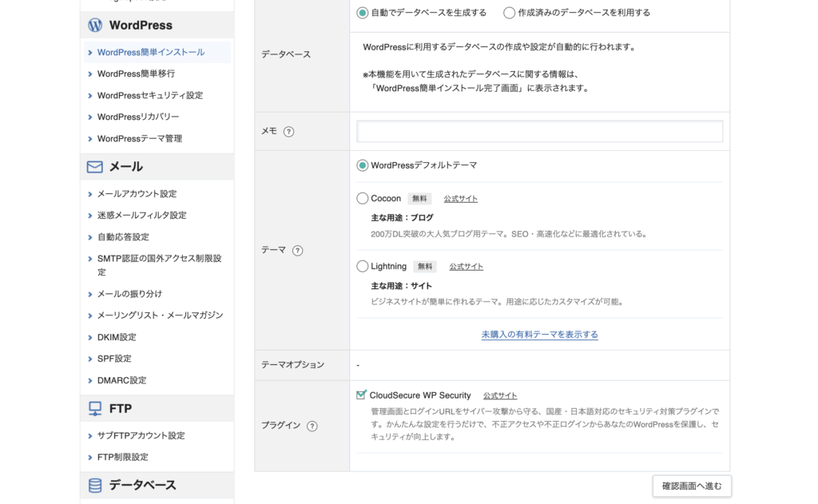Open WordPressリカバリー menu item
818x504 pixels.
pyautogui.click(x=138, y=117)
